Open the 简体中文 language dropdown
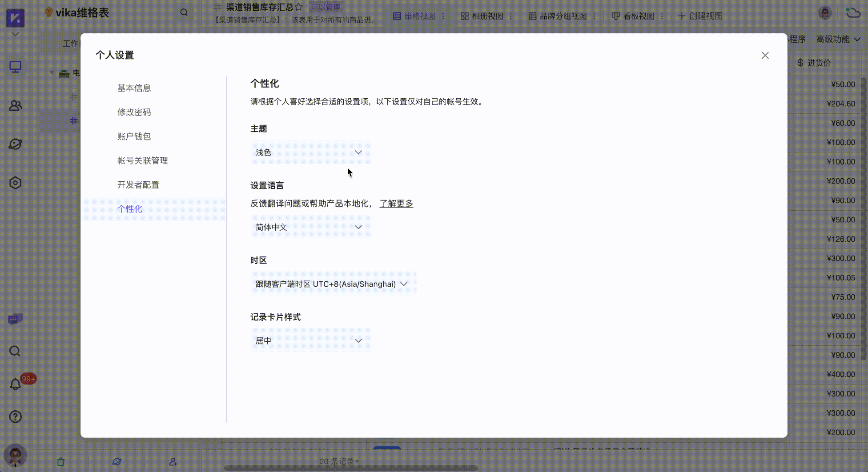Viewport: 868px width, 472px height. pos(310,227)
